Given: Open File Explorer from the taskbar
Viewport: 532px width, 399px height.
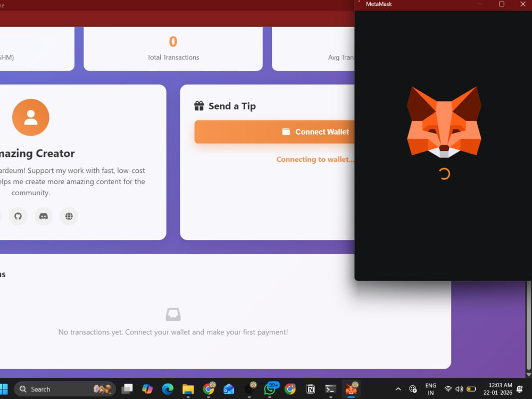Looking at the screenshot, I should tap(188, 389).
